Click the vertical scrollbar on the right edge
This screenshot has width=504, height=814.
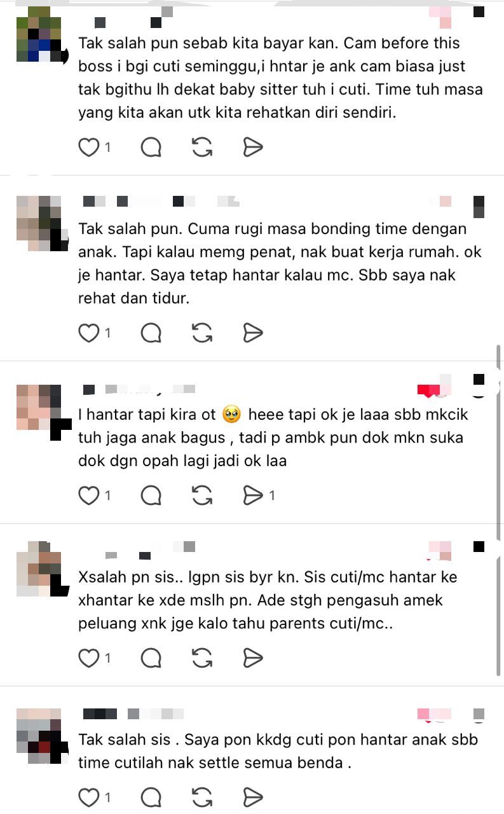499,509
